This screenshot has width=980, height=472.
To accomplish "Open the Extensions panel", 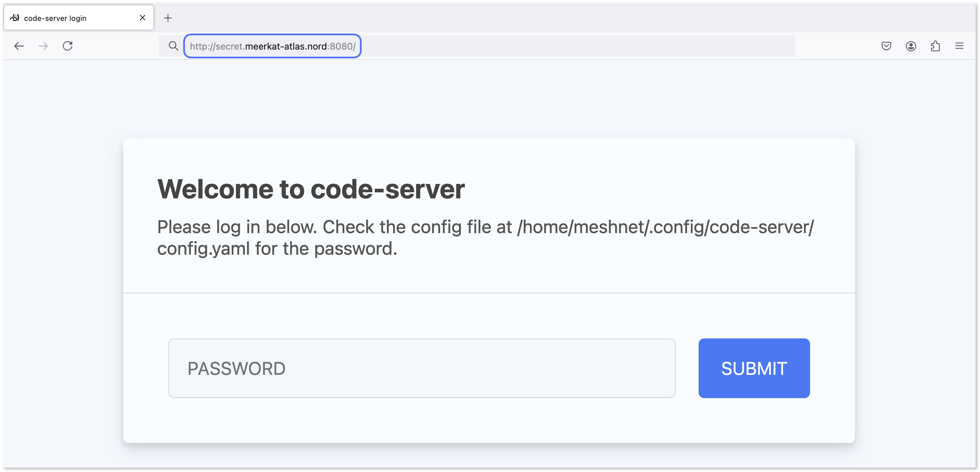I will [x=935, y=46].
